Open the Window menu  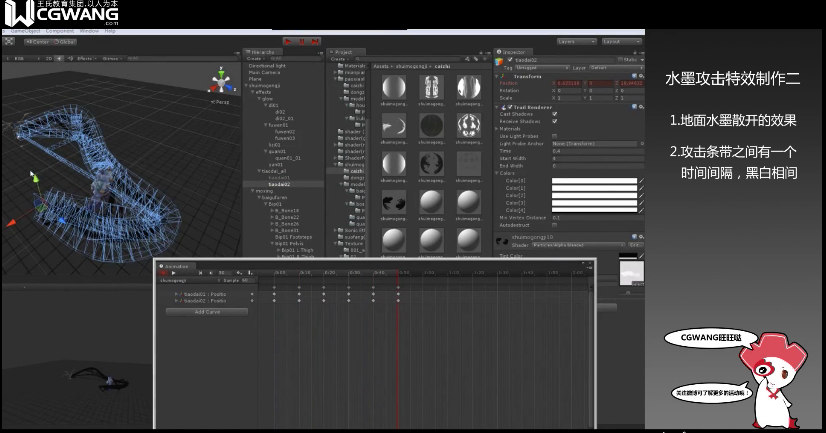(89, 31)
